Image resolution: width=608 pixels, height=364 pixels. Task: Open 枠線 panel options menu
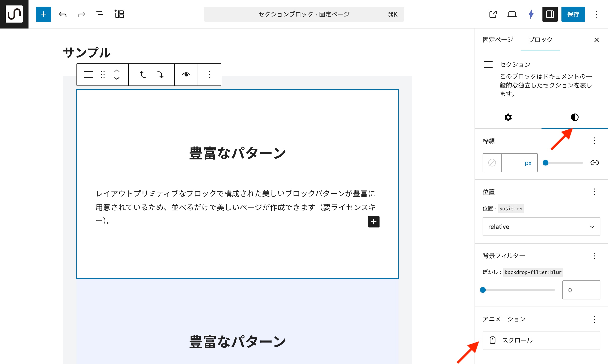point(594,141)
